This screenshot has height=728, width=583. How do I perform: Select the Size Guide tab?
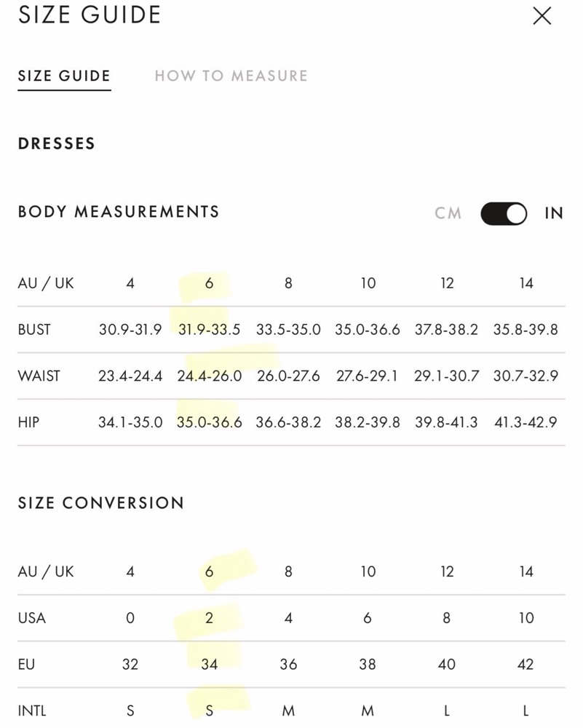[x=64, y=76]
